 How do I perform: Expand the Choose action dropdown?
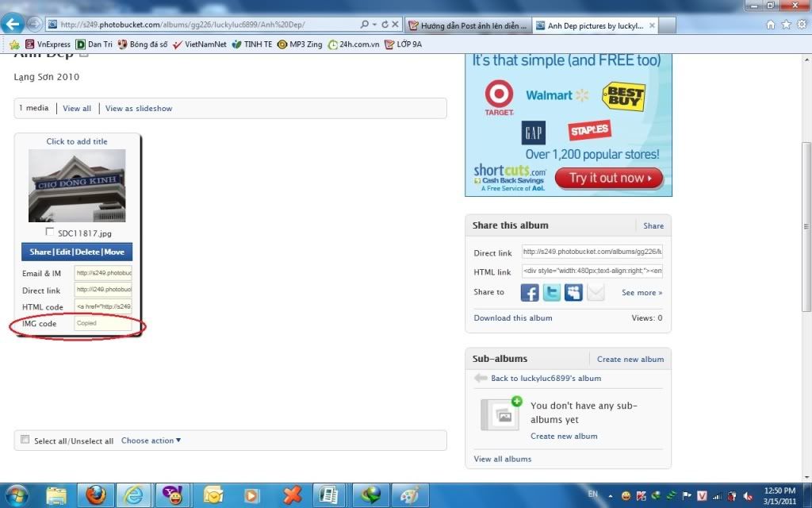tap(151, 441)
